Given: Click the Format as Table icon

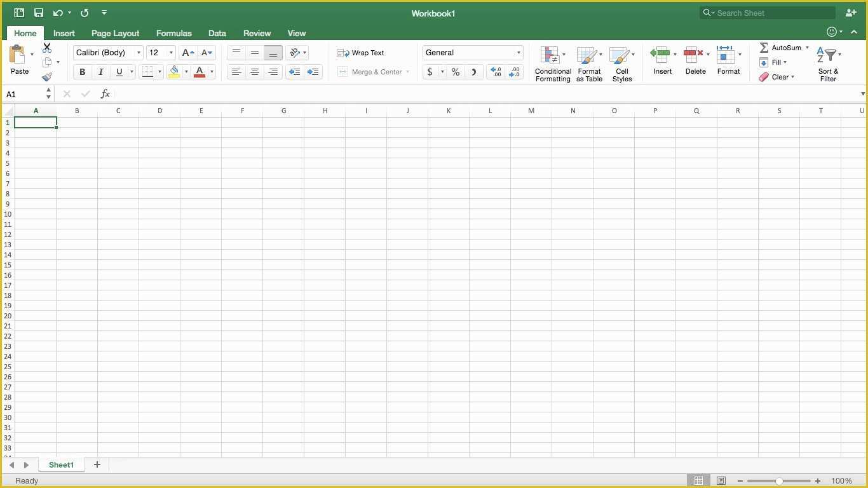Looking at the screenshot, I should (x=586, y=55).
